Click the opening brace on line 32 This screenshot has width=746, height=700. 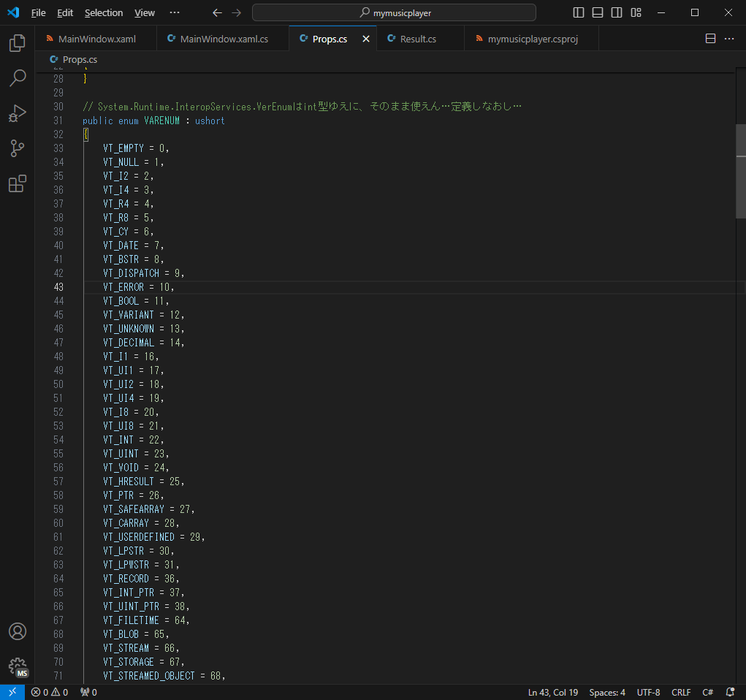(85, 134)
